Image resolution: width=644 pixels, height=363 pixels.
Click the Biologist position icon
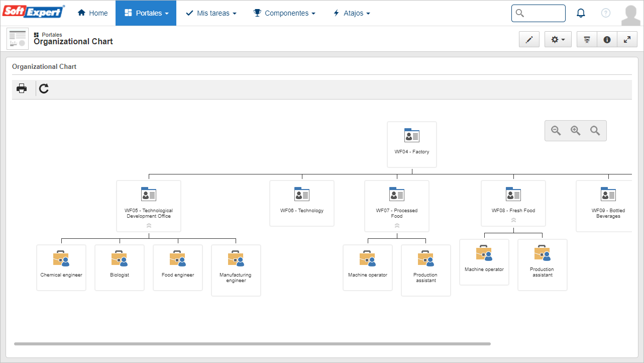click(120, 258)
